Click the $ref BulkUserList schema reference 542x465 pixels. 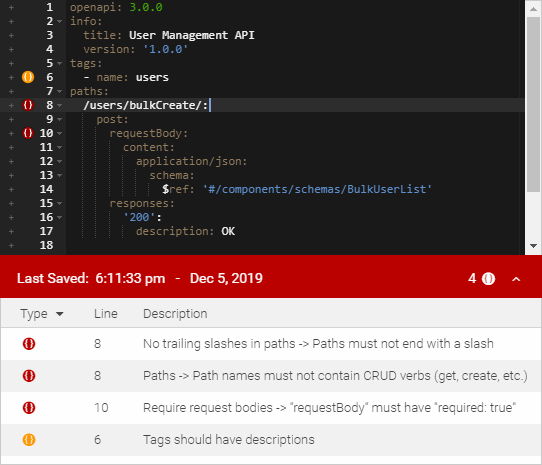coord(317,189)
